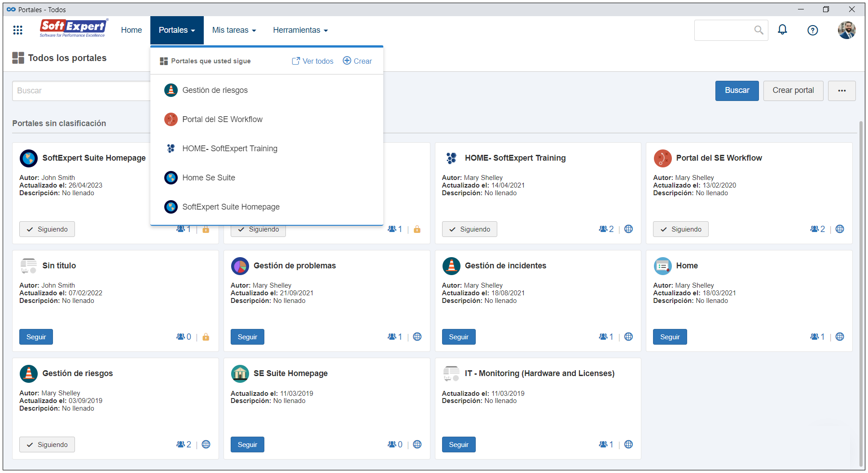Screen dimensions: 868x473
Task: Click the SoftExpert logo
Action: pos(74,29)
